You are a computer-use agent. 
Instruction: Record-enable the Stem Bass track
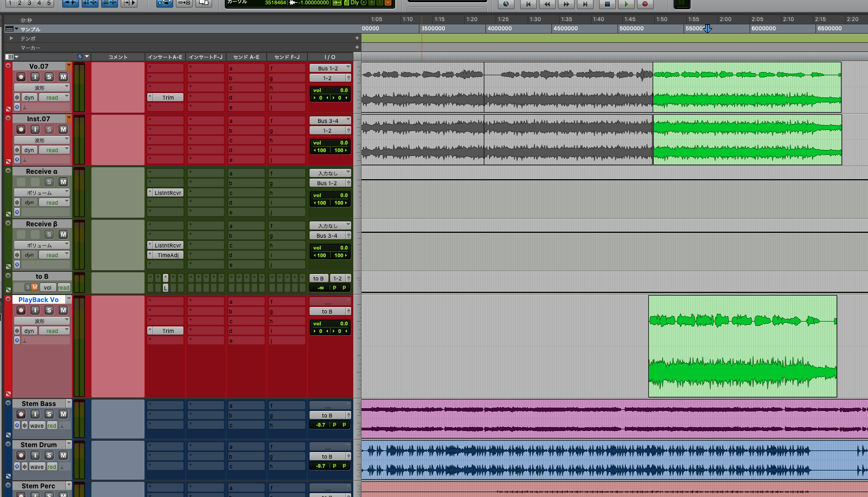point(21,414)
